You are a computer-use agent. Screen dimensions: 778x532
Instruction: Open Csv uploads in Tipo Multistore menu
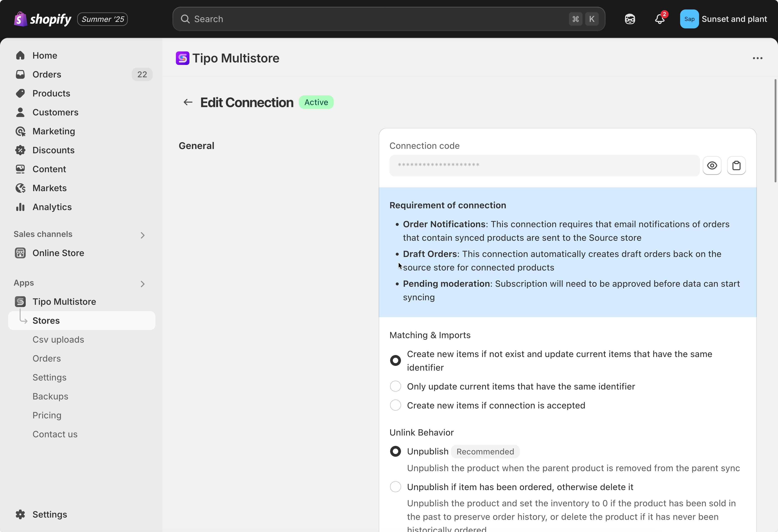(x=58, y=339)
